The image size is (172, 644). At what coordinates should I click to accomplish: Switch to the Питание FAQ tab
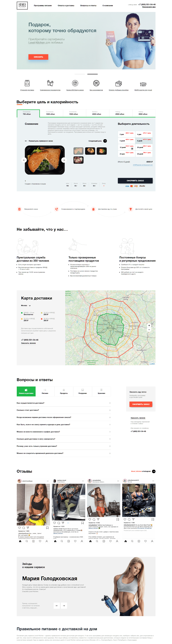click(x=45, y=391)
